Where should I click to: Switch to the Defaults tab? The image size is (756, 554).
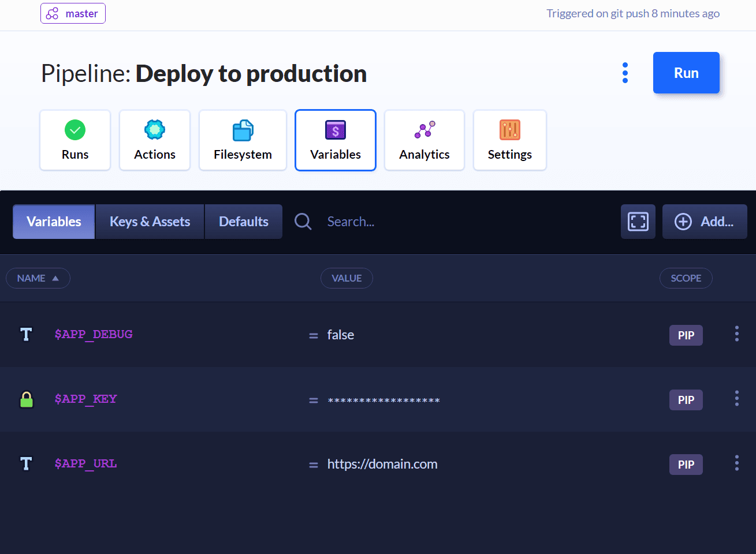(244, 222)
